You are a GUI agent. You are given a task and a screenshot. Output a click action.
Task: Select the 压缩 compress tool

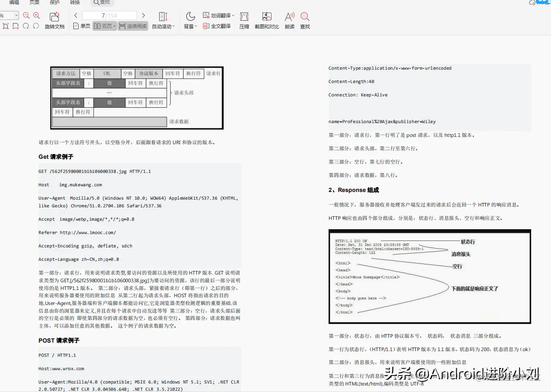pyautogui.click(x=244, y=20)
